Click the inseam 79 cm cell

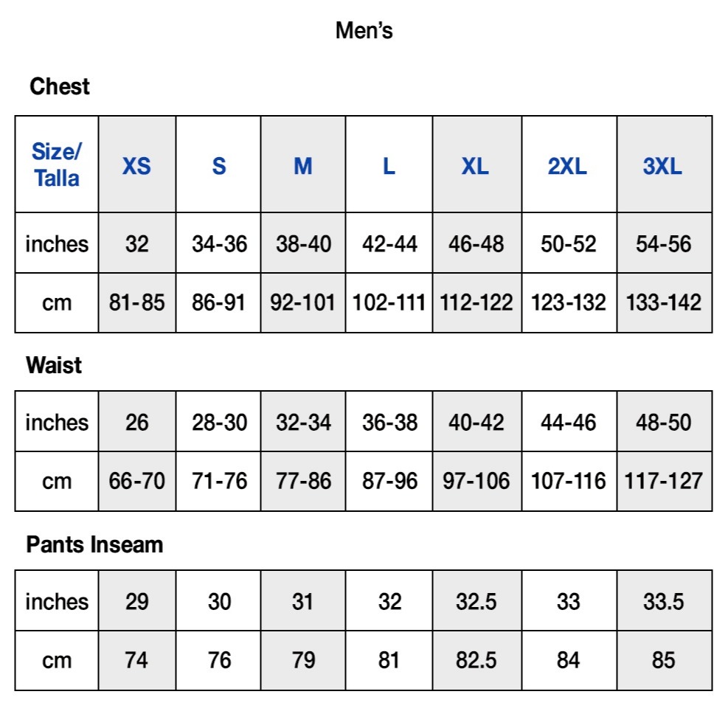click(303, 659)
